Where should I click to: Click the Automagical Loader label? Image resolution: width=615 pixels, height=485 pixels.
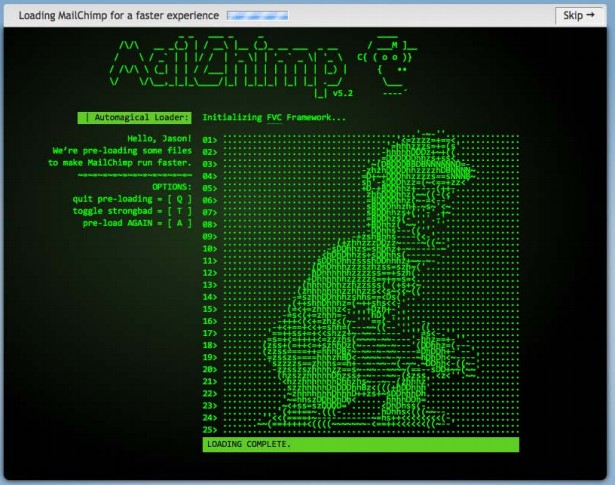pos(135,118)
